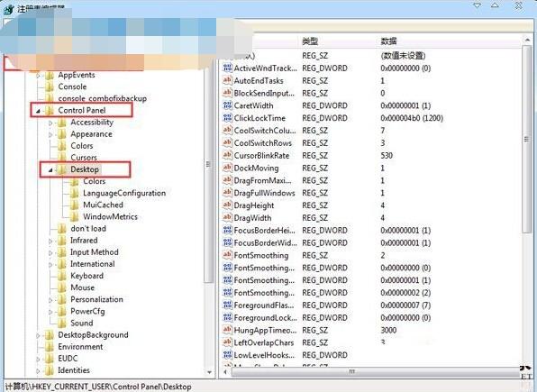
Task: Expand the Accessibility key
Action: (x=50, y=123)
